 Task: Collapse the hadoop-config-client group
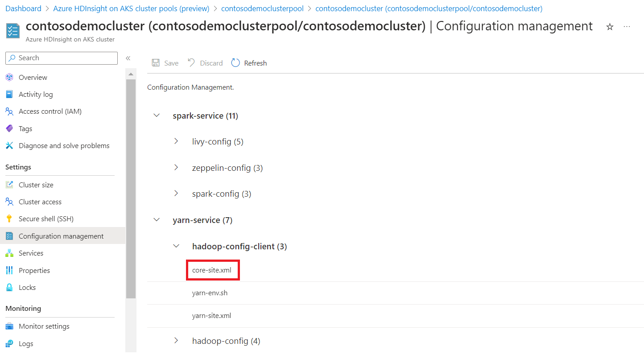[x=176, y=246]
